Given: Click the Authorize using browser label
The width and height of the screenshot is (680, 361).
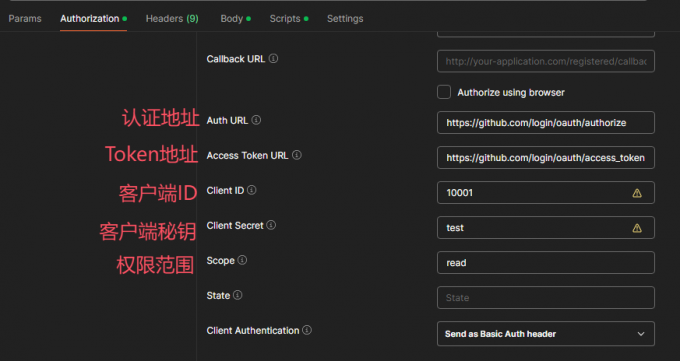Looking at the screenshot, I should pos(511,92).
